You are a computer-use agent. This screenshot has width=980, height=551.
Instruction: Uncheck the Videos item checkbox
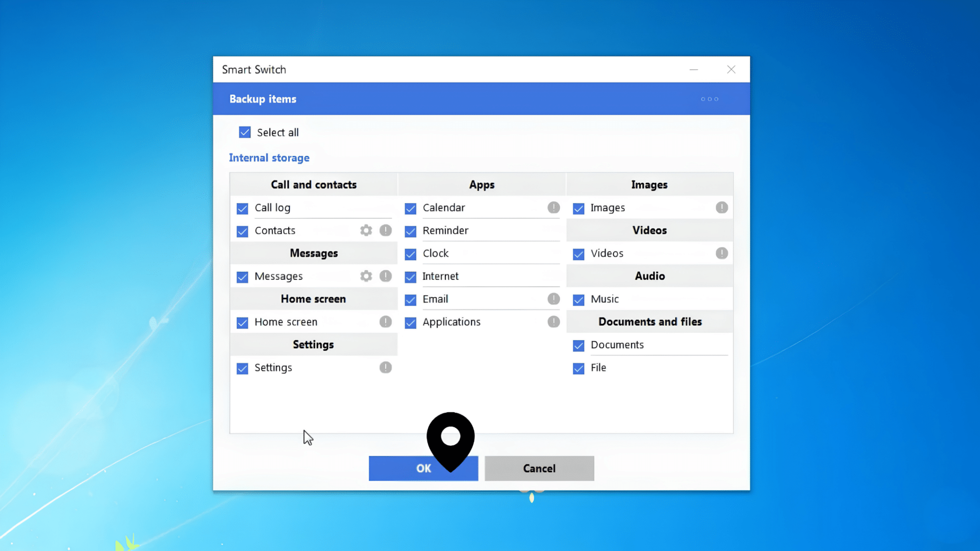pyautogui.click(x=579, y=254)
